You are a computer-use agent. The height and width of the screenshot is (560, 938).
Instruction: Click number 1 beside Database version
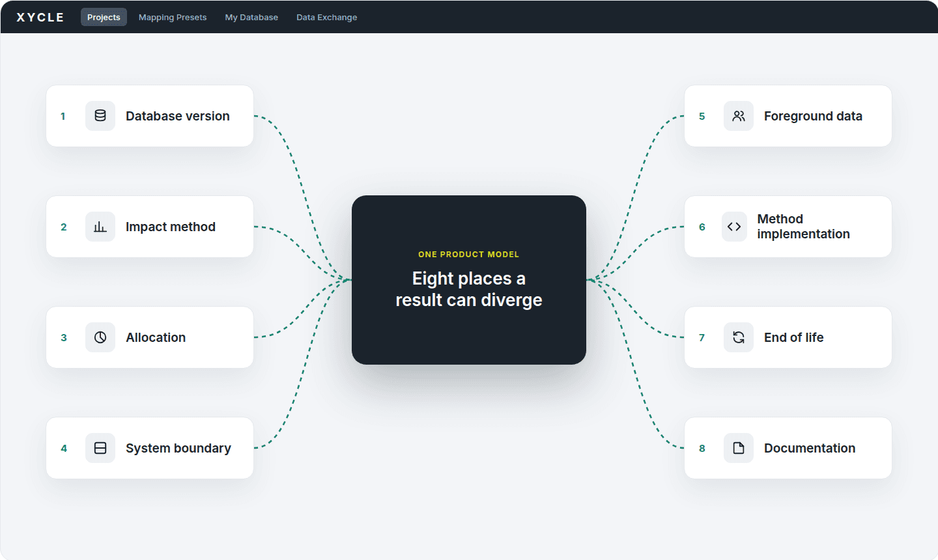pyautogui.click(x=63, y=116)
